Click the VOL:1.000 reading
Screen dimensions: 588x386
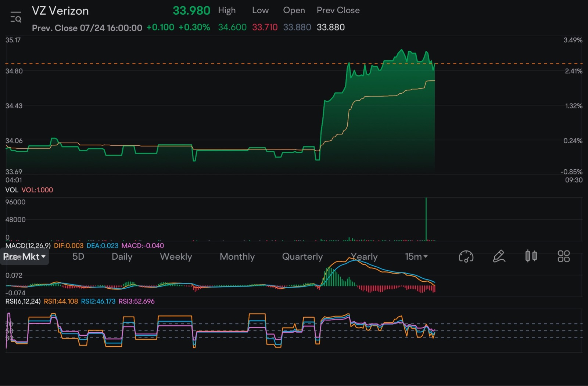click(37, 190)
